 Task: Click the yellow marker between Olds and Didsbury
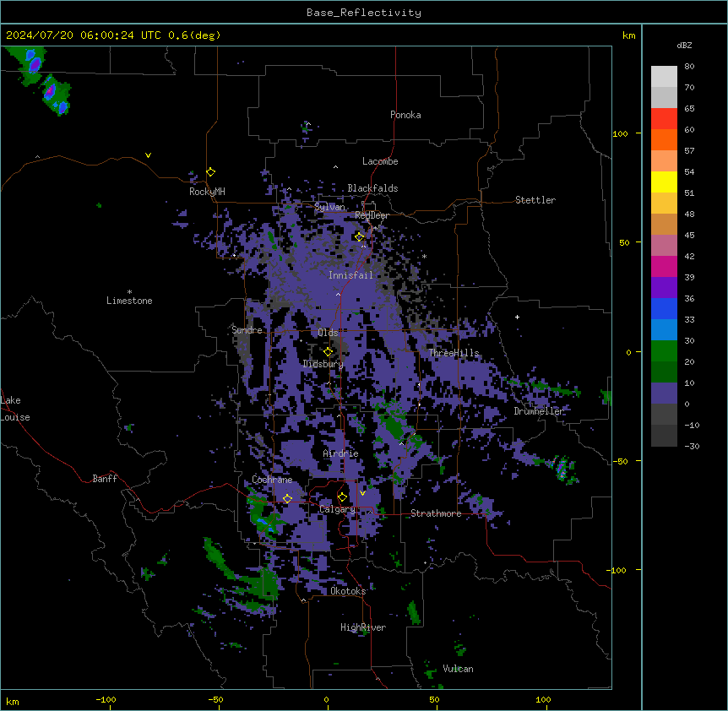point(329,351)
